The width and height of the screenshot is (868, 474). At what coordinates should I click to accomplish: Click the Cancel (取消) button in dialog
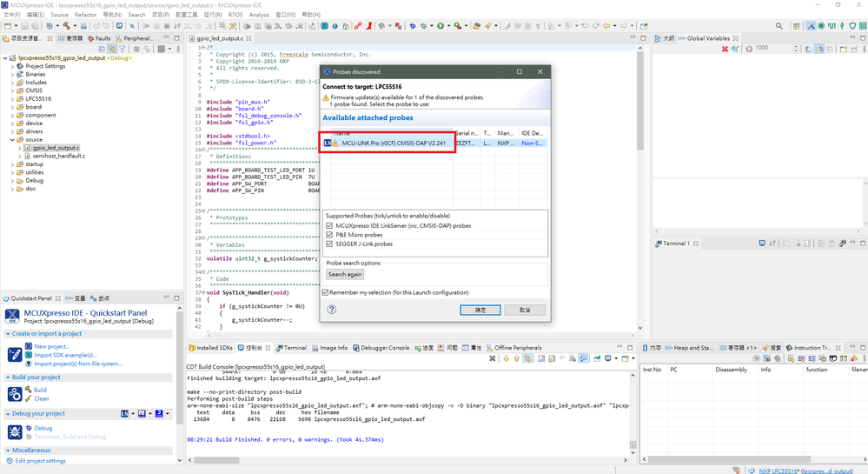click(x=524, y=310)
